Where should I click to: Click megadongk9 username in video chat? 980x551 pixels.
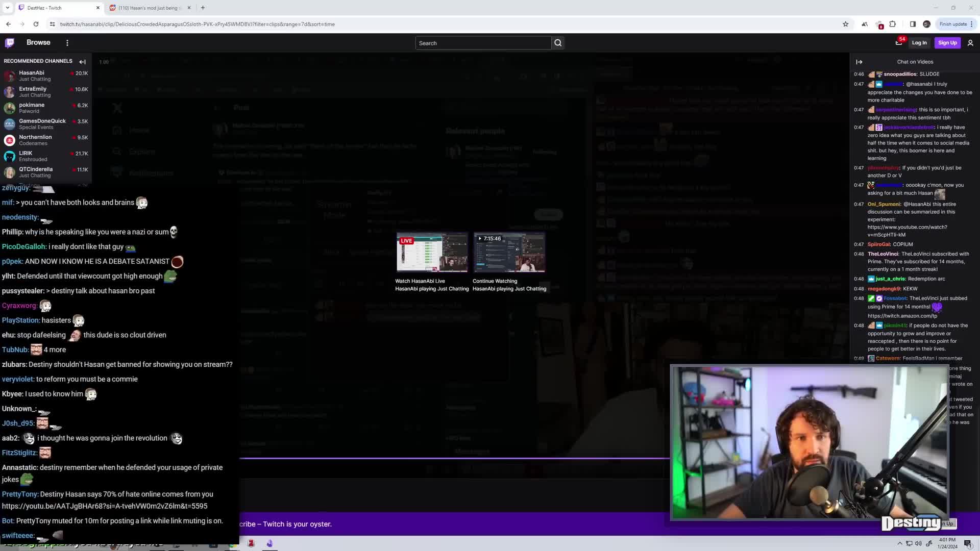point(884,289)
